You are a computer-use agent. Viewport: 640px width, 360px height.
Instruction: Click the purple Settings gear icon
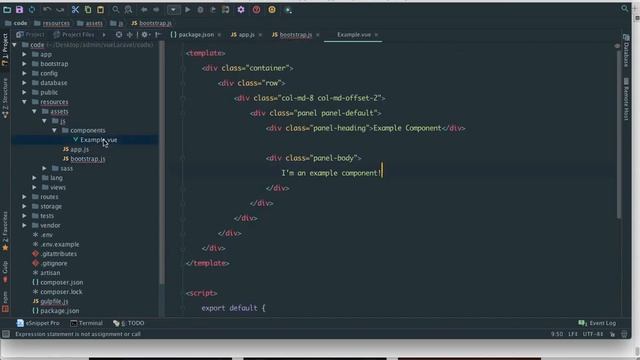pyautogui.click(x=241, y=9)
